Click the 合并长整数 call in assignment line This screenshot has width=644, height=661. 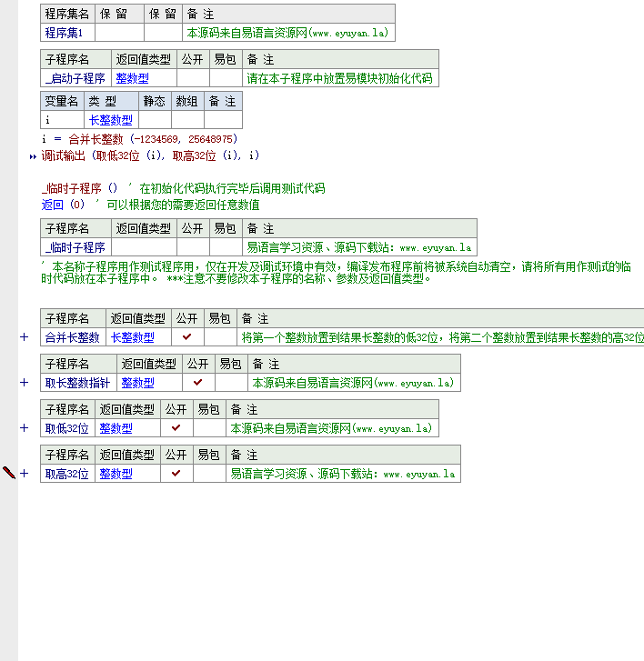97,139
